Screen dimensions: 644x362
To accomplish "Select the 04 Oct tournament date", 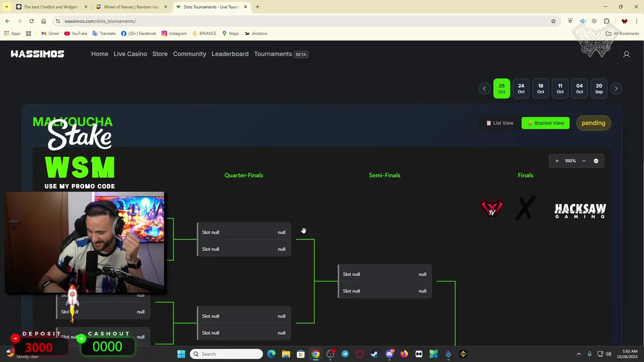I will click(580, 88).
